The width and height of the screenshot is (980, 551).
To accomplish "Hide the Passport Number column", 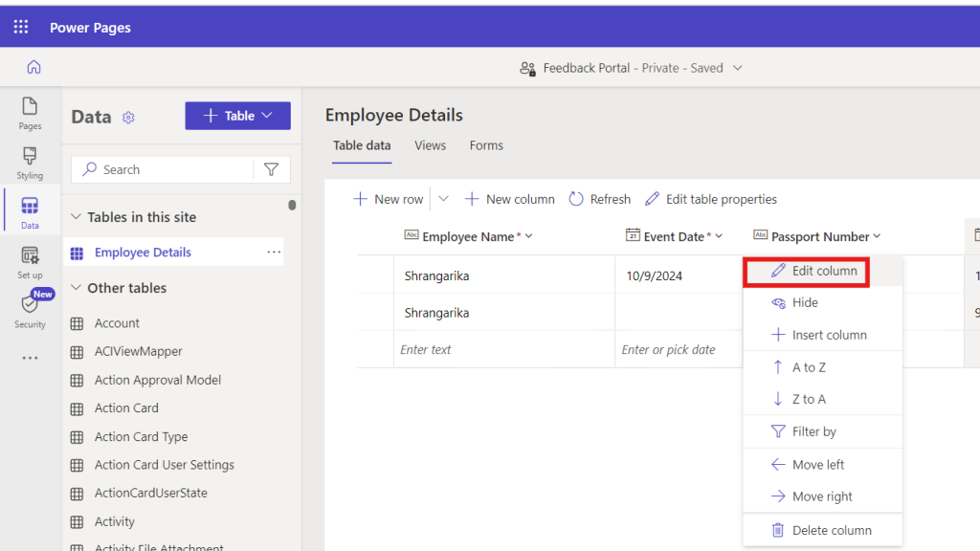I will 805,302.
